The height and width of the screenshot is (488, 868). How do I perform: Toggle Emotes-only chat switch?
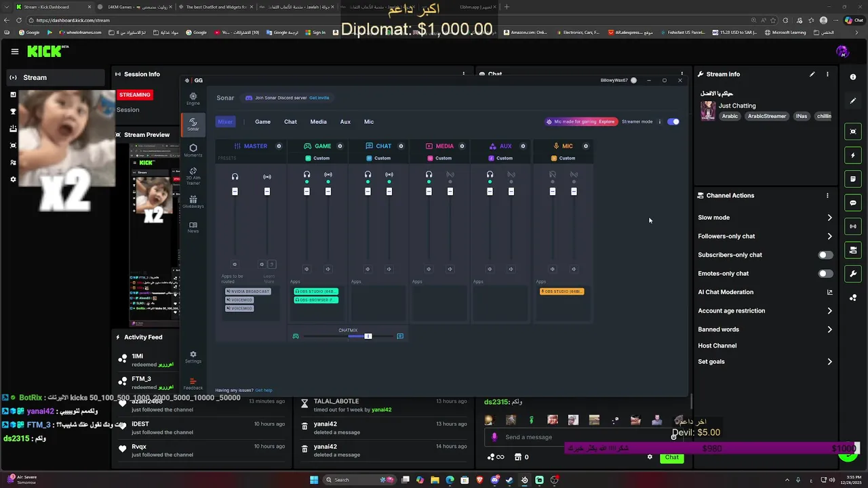click(x=825, y=274)
